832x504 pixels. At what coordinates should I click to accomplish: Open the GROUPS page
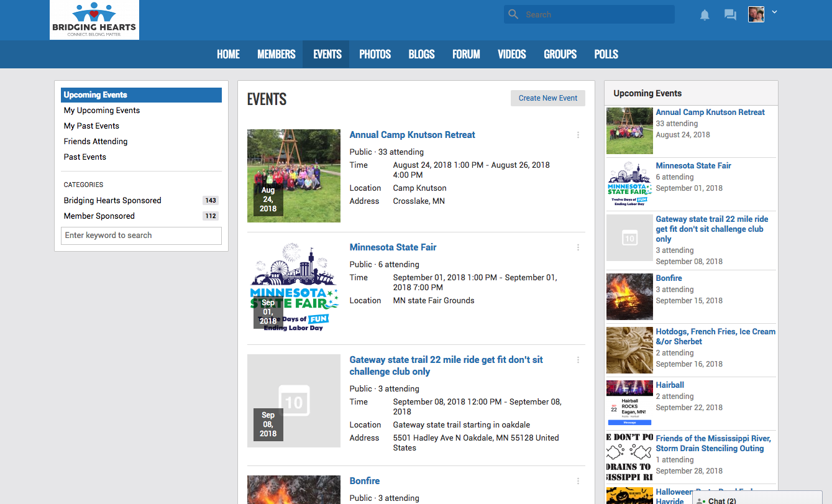click(560, 55)
